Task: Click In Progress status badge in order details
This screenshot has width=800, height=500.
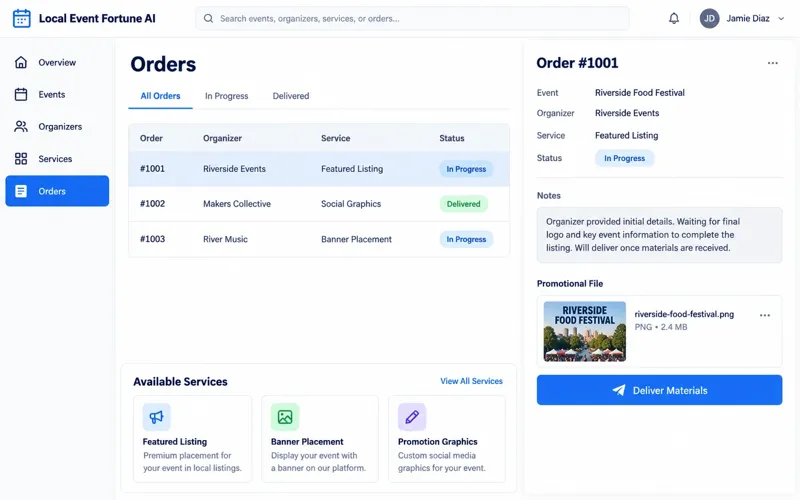Action: 624,158
